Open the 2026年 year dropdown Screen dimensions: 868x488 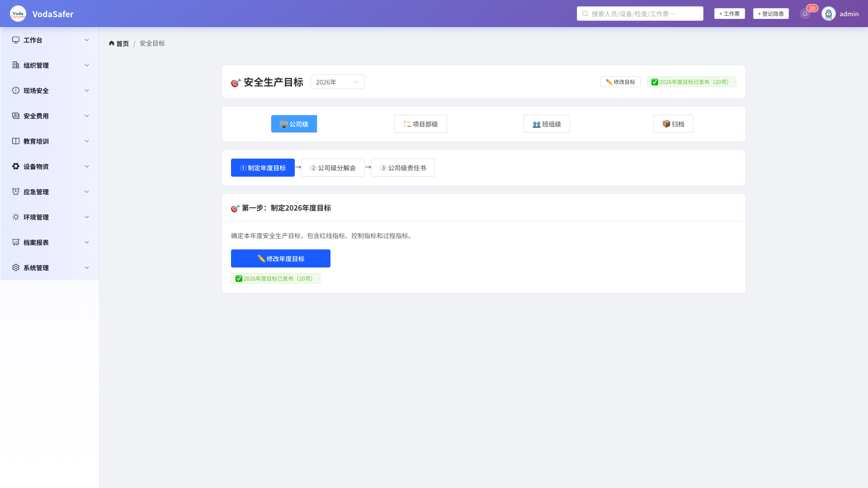tap(337, 82)
